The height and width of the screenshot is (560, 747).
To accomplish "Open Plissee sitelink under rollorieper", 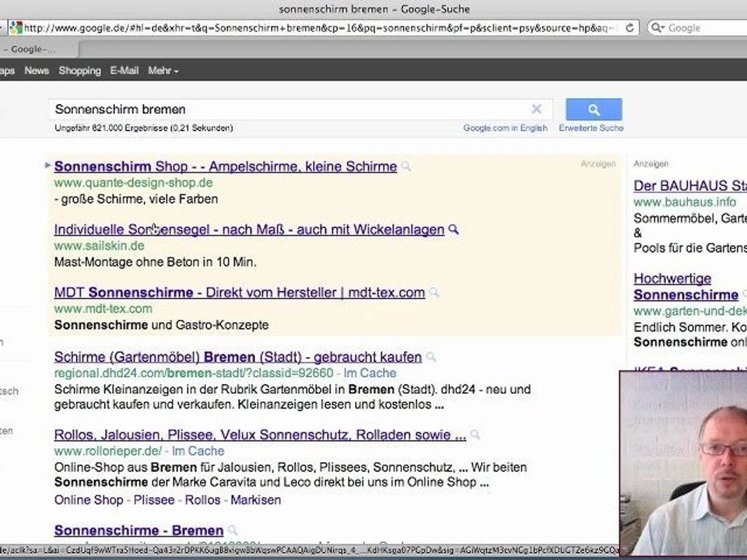I will 154,500.
